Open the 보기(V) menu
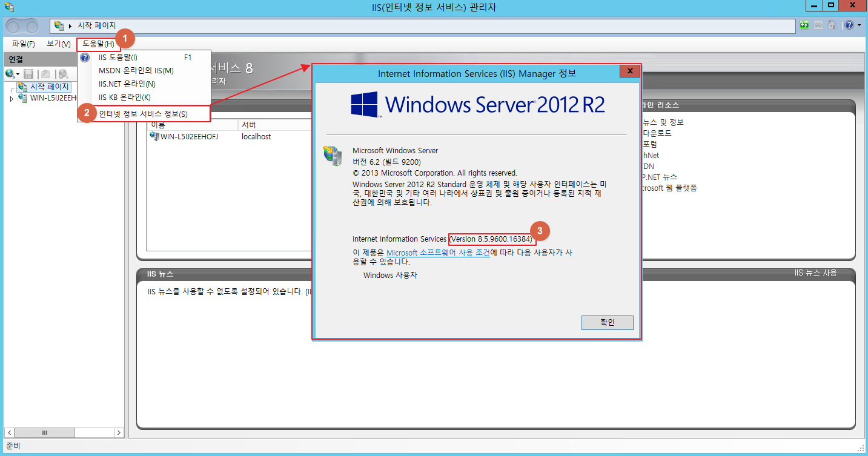Image resolution: width=868 pixels, height=456 pixels. 59,44
